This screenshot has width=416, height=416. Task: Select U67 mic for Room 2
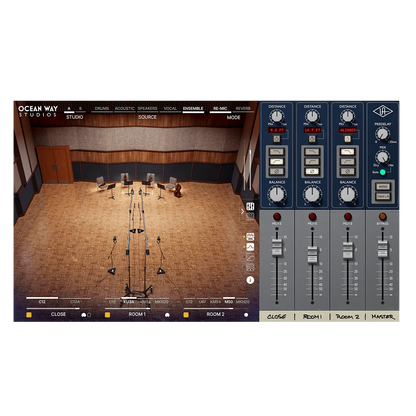202,301
